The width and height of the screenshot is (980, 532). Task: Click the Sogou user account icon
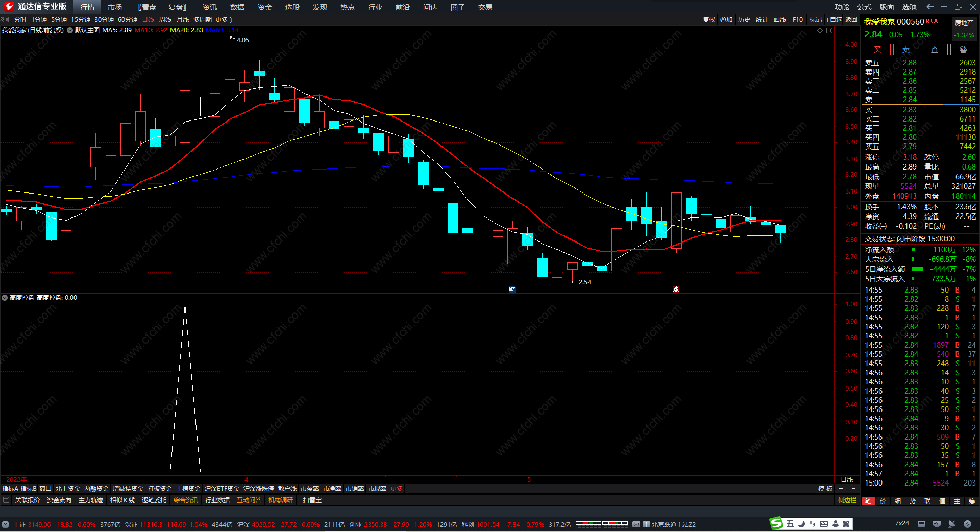[836, 524]
